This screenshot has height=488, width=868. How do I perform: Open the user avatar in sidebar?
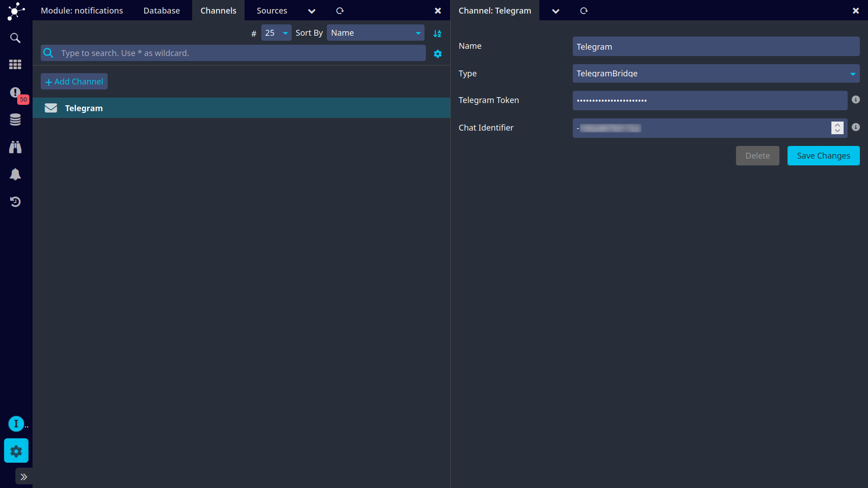[16, 424]
